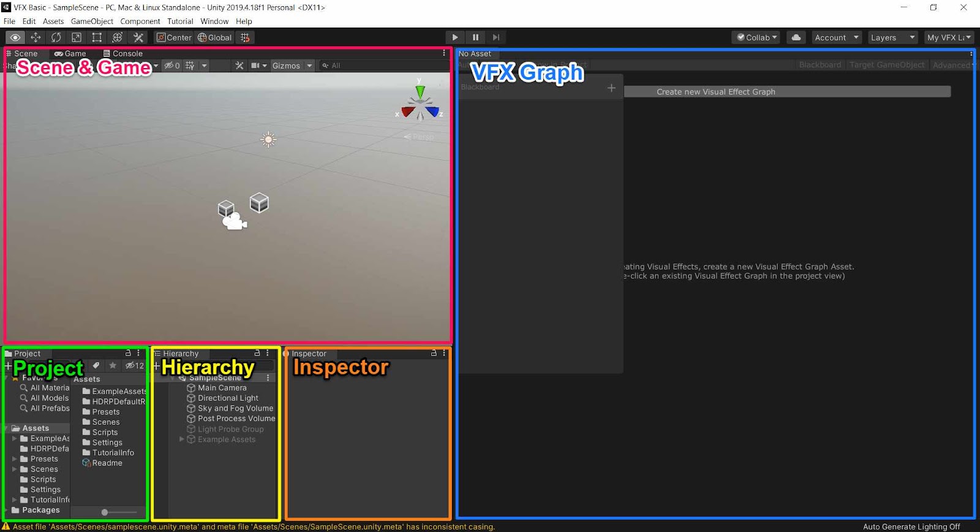This screenshot has width=980, height=532.
Task: Open the Window menu
Action: tap(214, 21)
